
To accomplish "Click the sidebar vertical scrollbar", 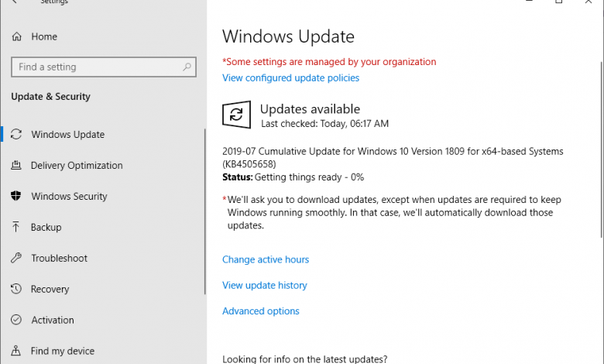I will [205, 212].
